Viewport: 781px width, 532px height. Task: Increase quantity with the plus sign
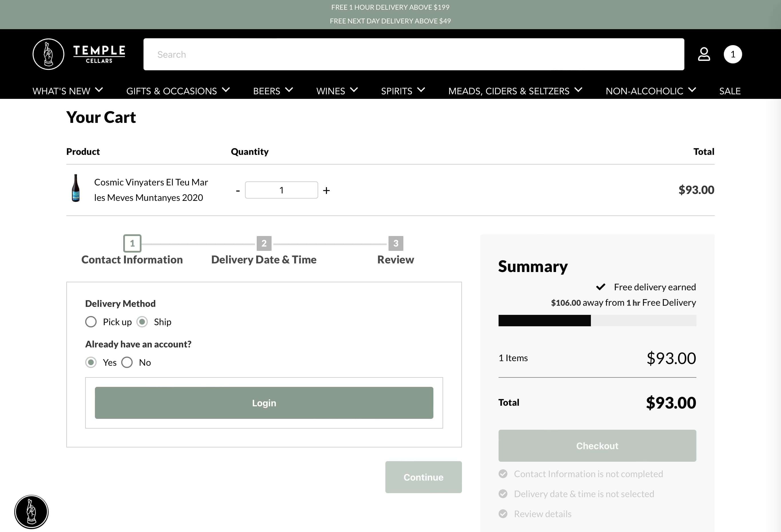pos(326,191)
